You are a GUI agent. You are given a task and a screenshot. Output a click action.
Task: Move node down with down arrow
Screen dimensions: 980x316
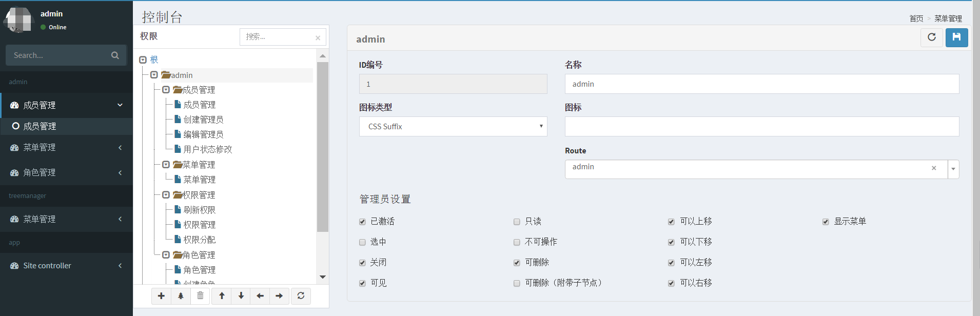[241, 296]
